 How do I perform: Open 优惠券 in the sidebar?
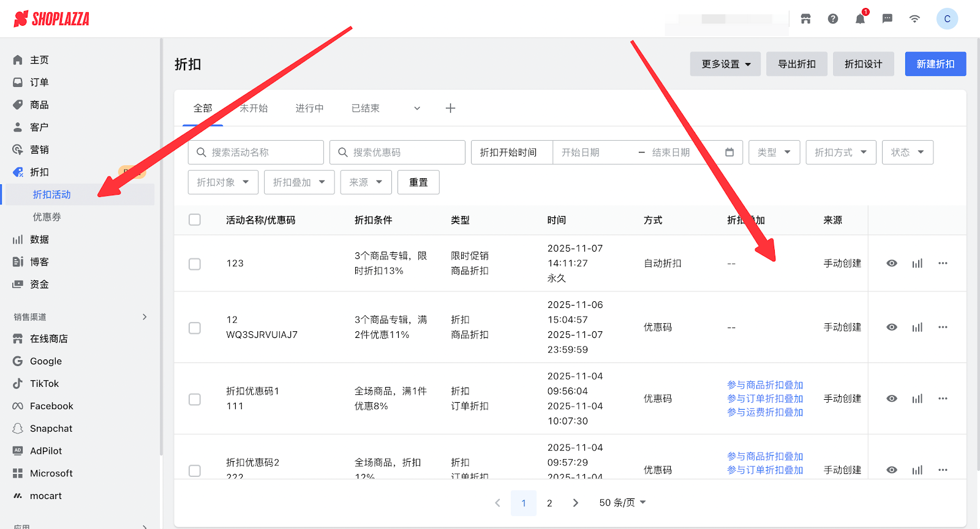(x=47, y=217)
